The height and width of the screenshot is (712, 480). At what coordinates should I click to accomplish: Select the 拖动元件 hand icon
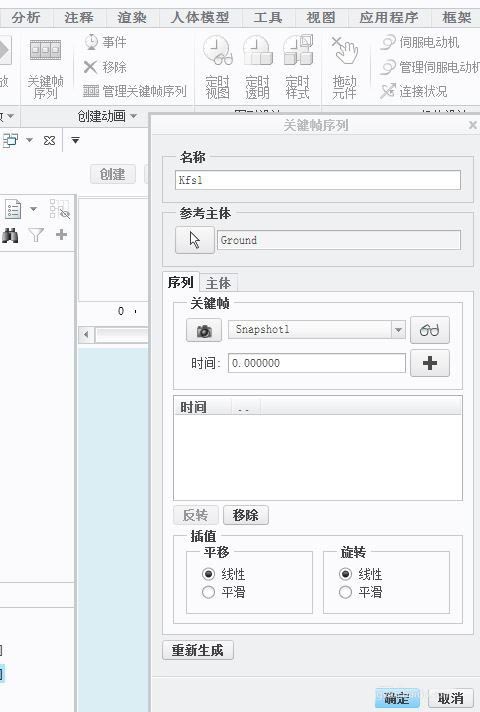click(344, 67)
